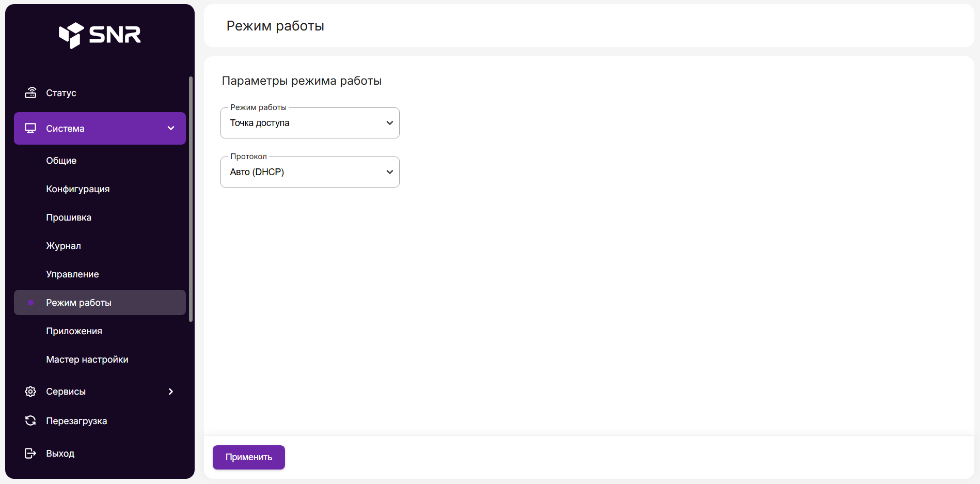Launch Мастер настройки wizard

(x=87, y=360)
